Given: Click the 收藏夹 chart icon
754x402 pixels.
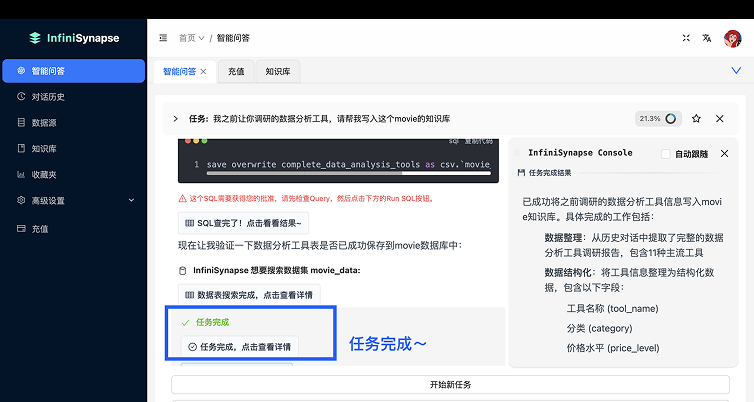Looking at the screenshot, I should click(21, 174).
